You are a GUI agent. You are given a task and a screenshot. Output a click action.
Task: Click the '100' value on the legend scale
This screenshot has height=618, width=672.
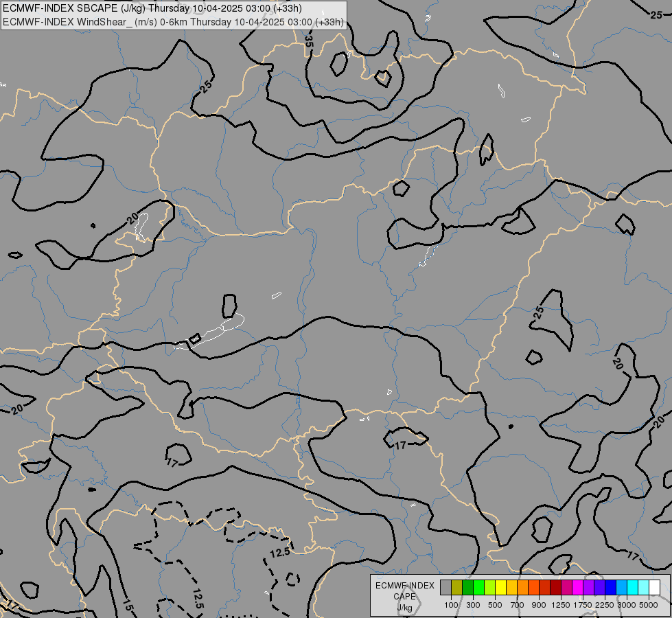[x=451, y=605]
